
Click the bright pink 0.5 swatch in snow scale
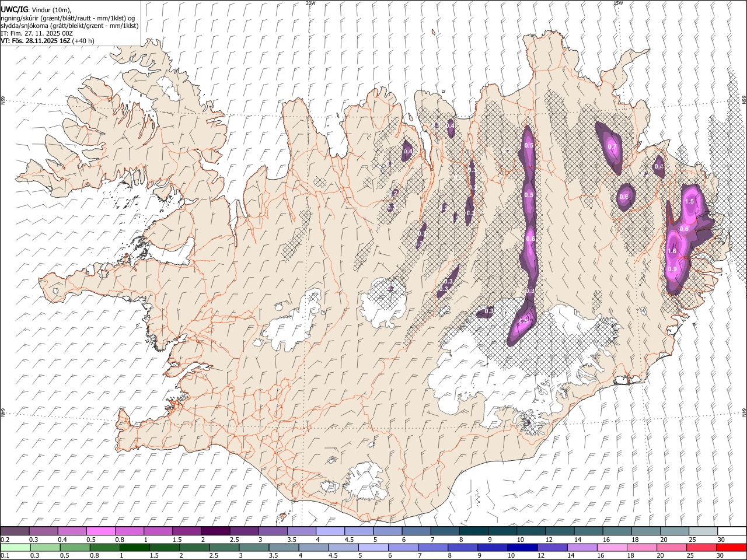point(100,531)
